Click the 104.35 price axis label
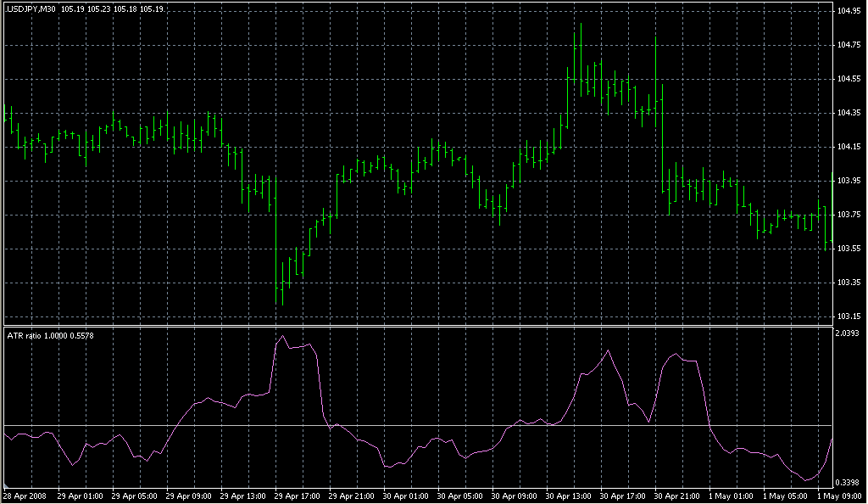Image resolution: width=868 pixels, height=504 pixels. (850, 113)
